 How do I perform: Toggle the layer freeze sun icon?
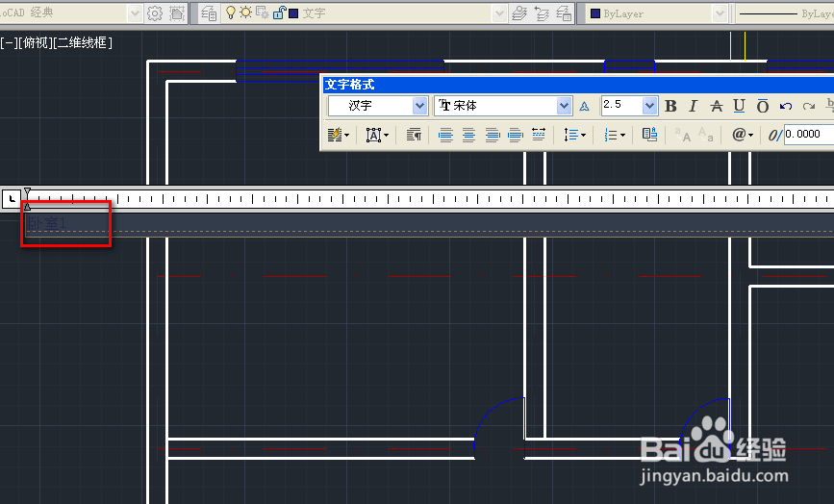pos(245,13)
